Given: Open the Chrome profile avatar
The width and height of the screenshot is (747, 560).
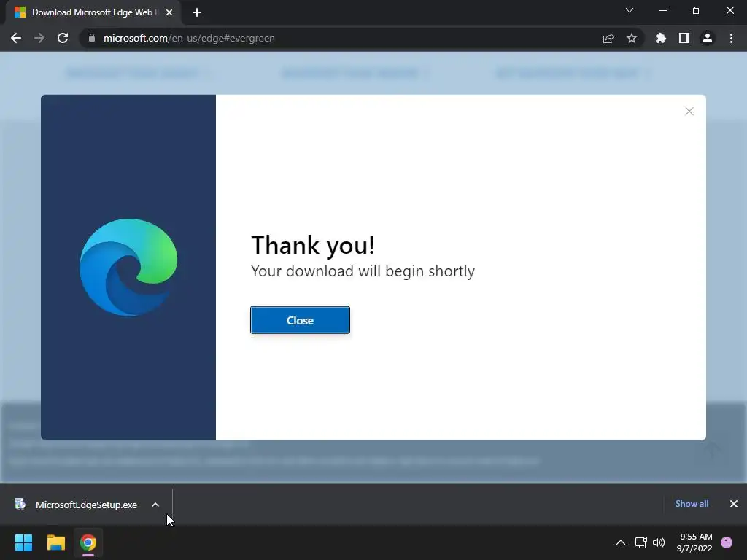Looking at the screenshot, I should (x=708, y=38).
